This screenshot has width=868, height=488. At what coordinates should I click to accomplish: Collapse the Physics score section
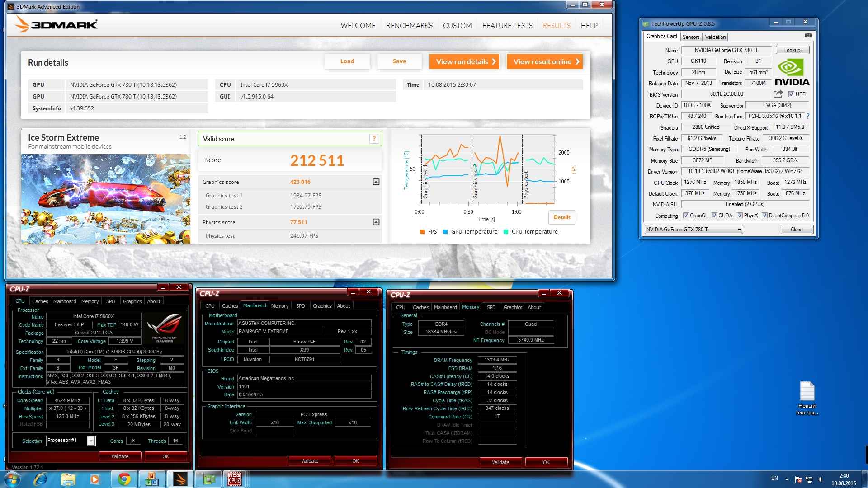pos(376,222)
